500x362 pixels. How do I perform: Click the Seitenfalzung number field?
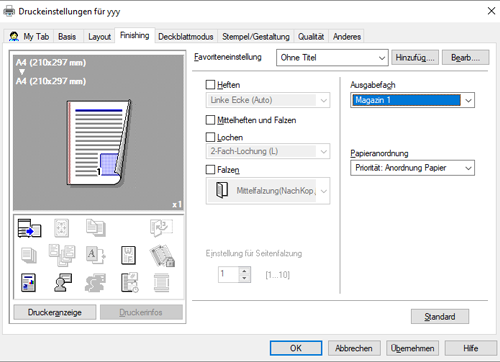click(229, 274)
